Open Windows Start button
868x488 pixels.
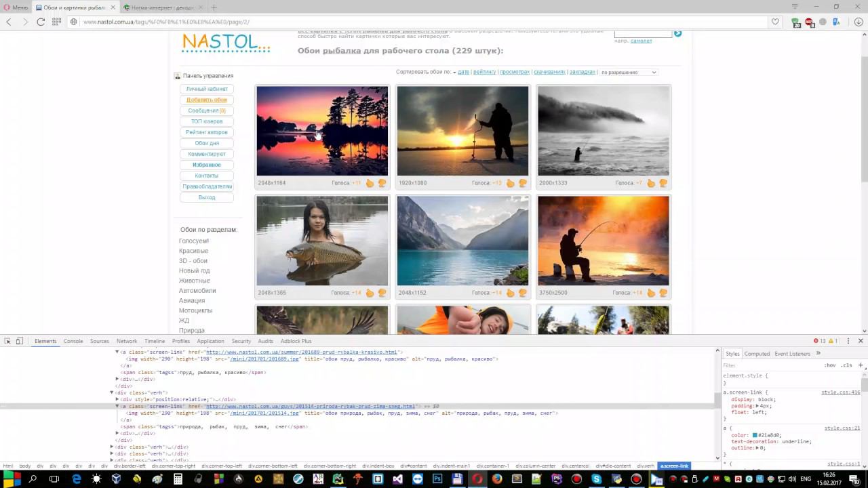pyautogui.click(x=14, y=479)
